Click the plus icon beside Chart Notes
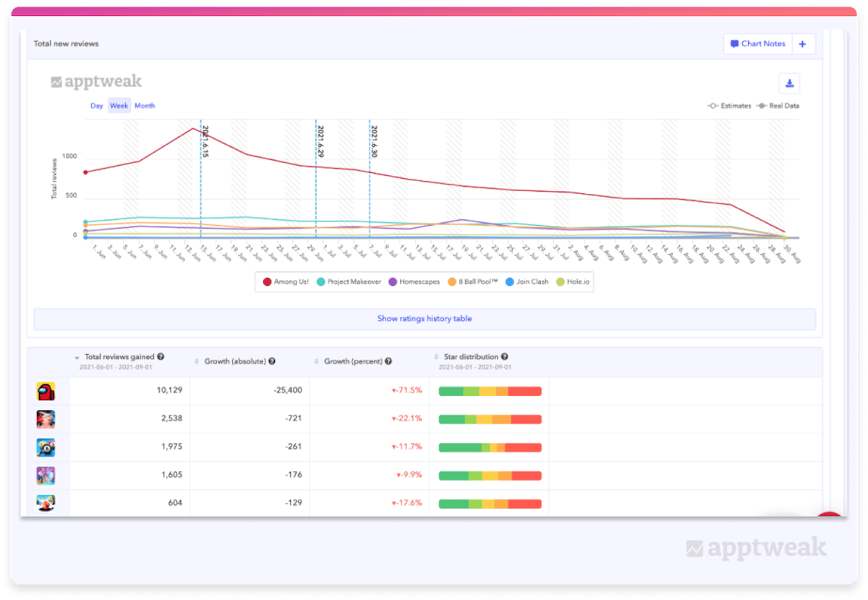The height and width of the screenshot is (600, 868). click(803, 44)
